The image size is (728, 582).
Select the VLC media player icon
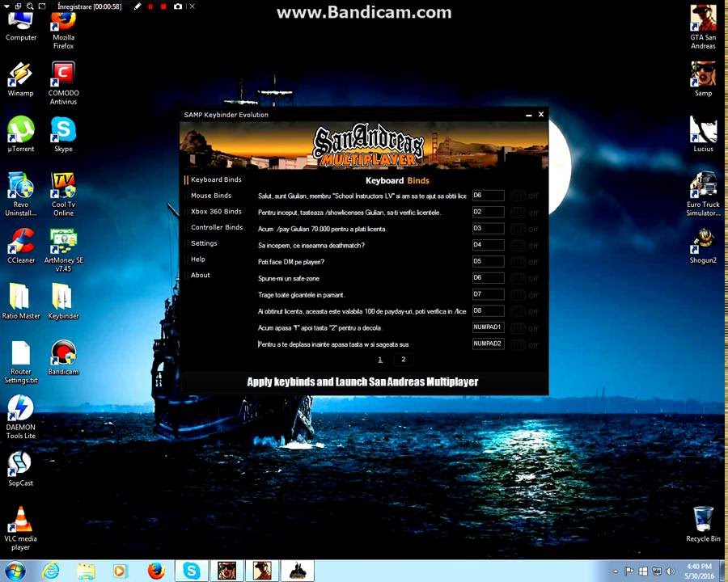coord(20,528)
